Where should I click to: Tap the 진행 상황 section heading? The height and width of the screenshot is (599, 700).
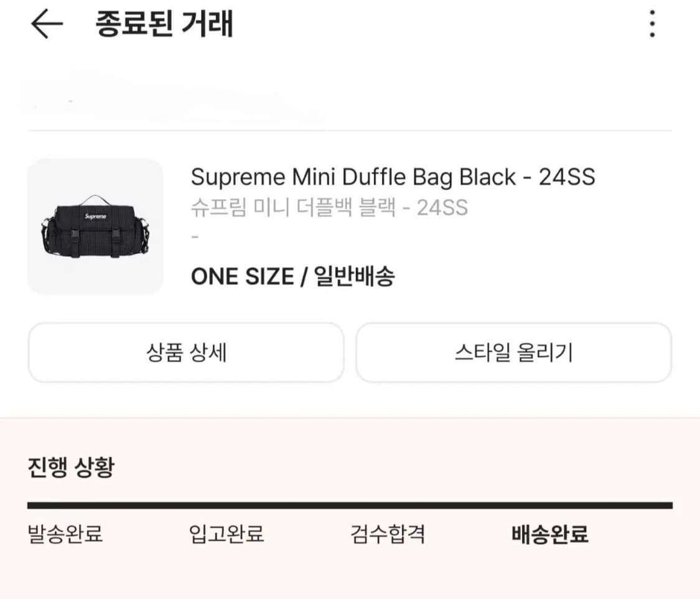click(x=71, y=467)
